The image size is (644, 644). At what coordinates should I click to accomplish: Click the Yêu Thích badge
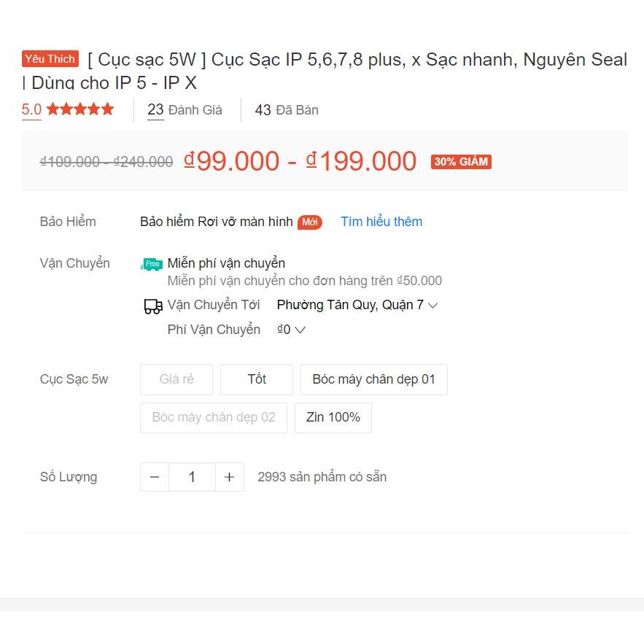click(50, 59)
